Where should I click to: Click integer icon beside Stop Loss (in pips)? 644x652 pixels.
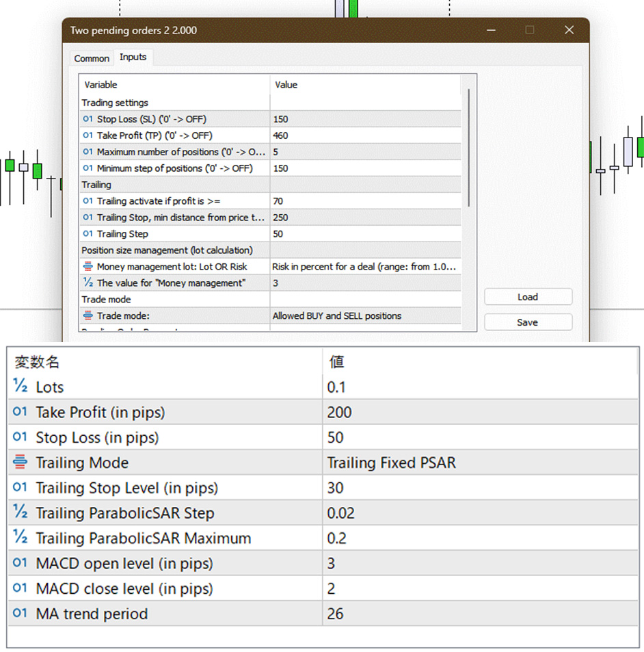[x=20, y=437]
